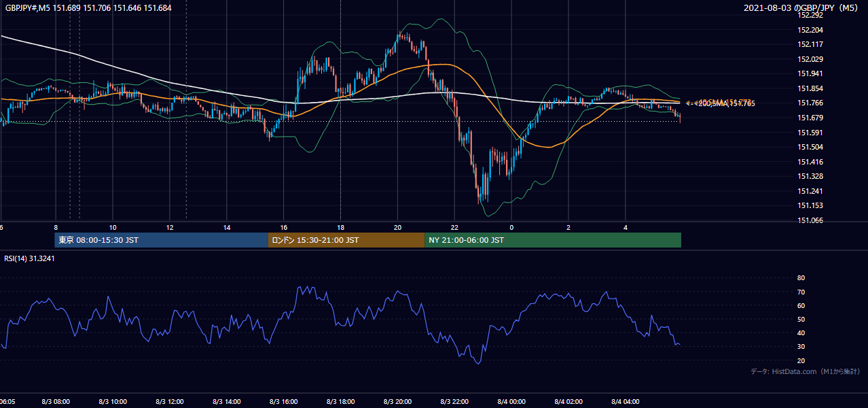Click the 8/3 08:00 date label

pos(56,402)
